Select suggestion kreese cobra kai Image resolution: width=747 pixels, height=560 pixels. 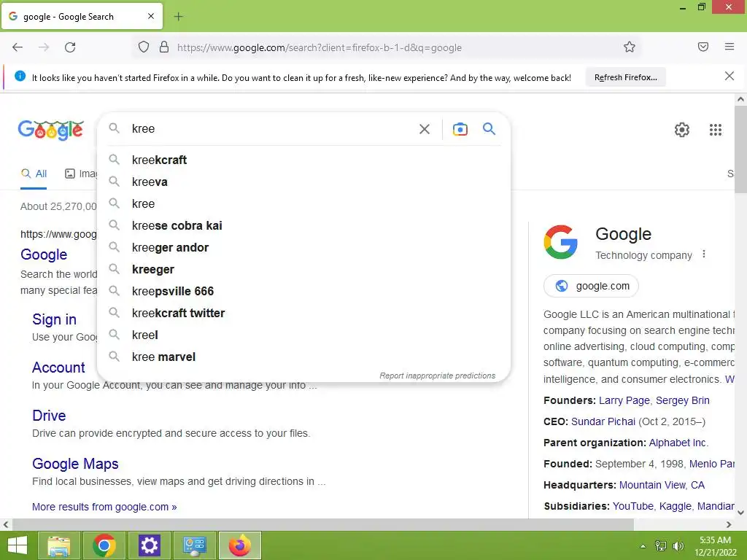click(x=303, y=226)
